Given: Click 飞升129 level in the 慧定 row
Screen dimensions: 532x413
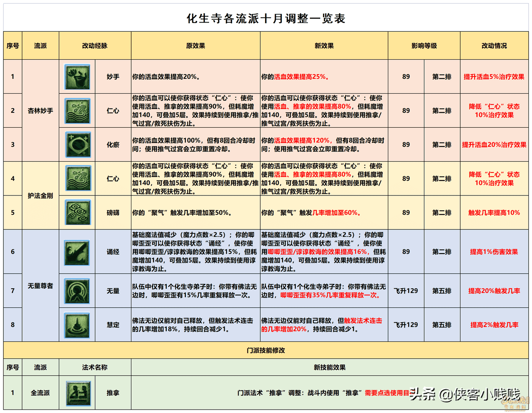Looking at the screenshot, I should [x=406, y=325].
